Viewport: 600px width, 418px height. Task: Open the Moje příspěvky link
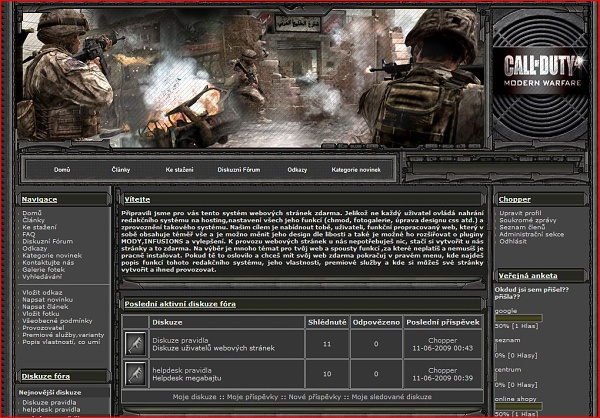click(x=252, y=397)
